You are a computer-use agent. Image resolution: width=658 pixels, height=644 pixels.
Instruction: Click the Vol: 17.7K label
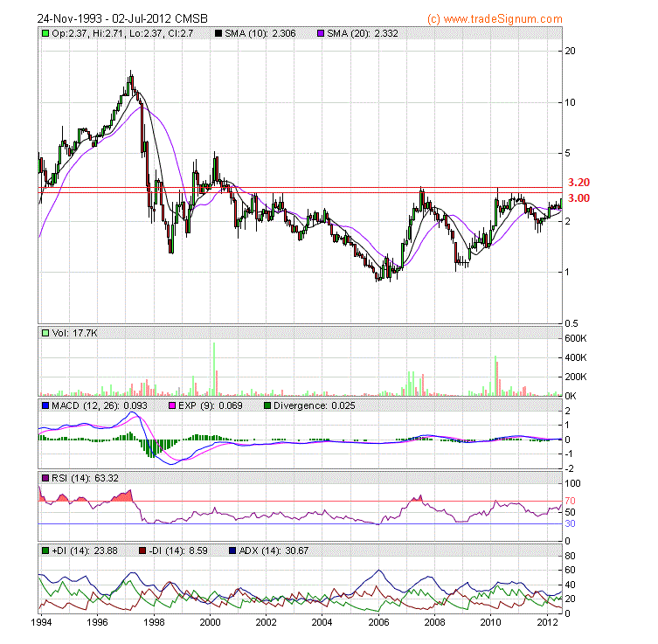pyautogui.click(x=74, y=333)
